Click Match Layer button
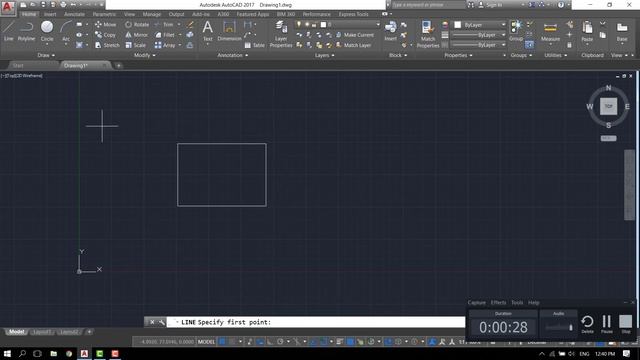This screenshot has width=640, height=360. point(353,45)
